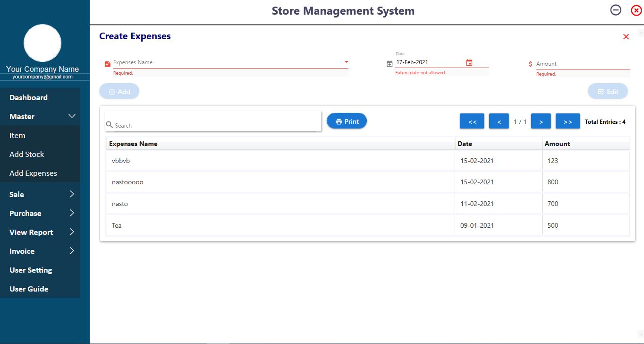
Task: Click the amount cell 800
Action: coord(585,182)
